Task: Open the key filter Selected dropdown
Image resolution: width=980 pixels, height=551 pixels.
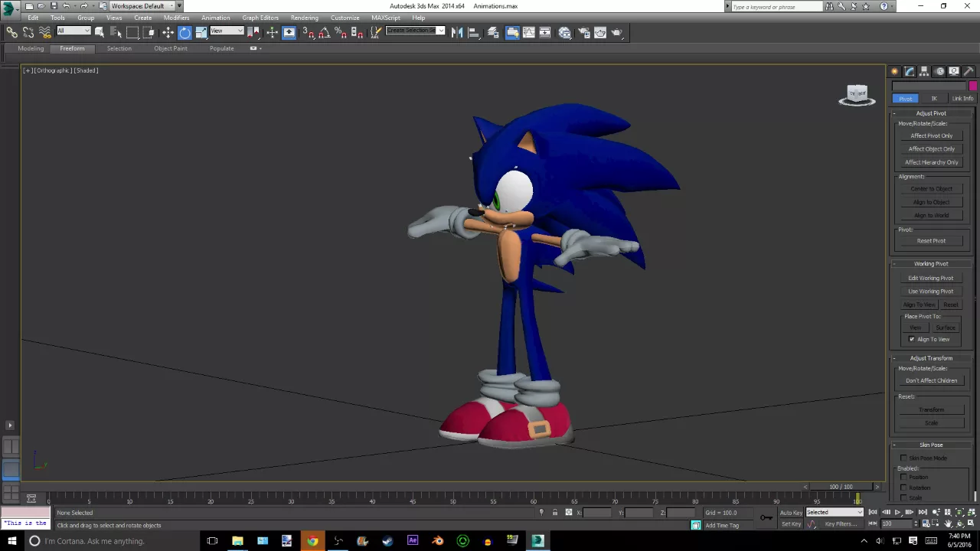Action: tap(835, 512)
